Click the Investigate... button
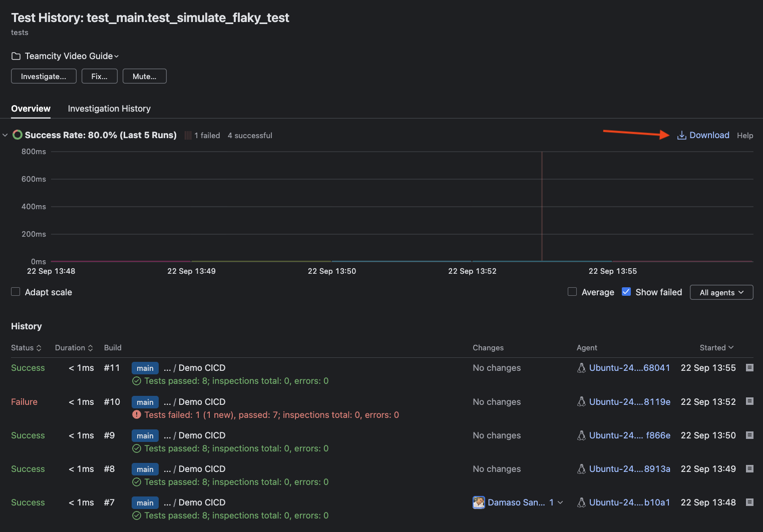The image size is (763, 532). 44,77
